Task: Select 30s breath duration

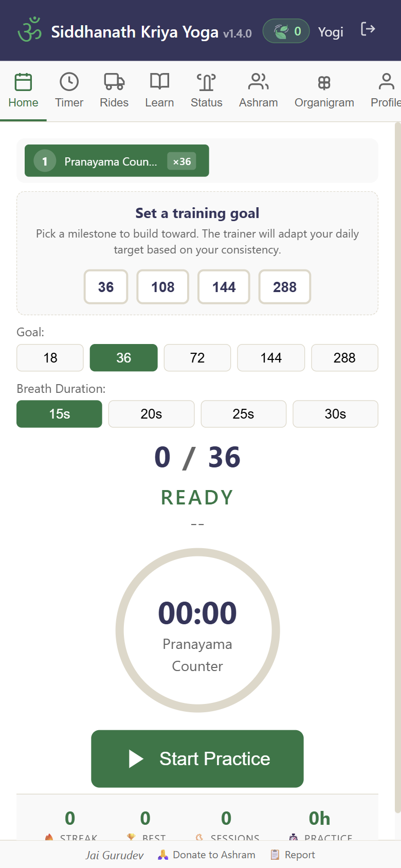Action: click(x=335, y=414)
